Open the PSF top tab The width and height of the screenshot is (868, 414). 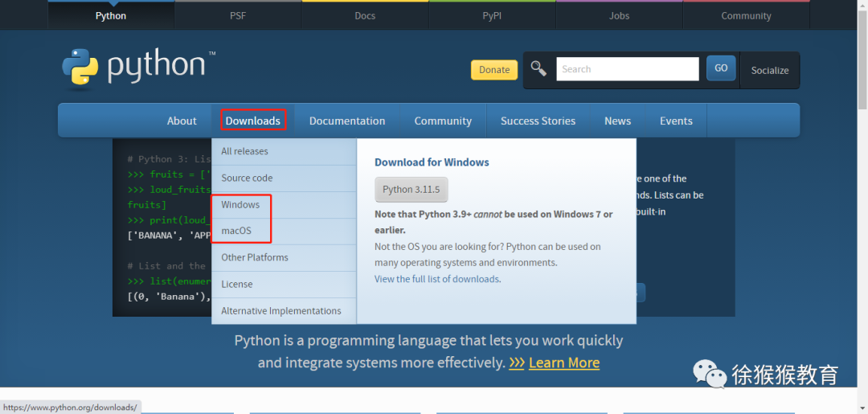click(x=238, y=15)
